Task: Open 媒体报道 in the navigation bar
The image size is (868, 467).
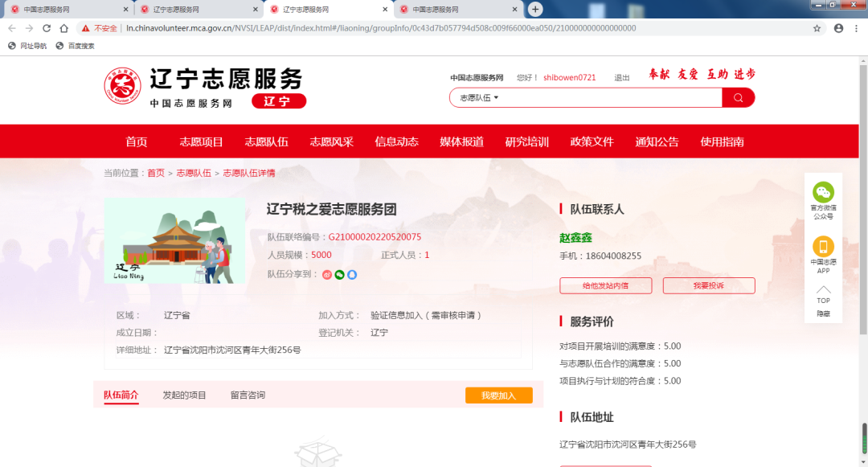Action: 461,141
